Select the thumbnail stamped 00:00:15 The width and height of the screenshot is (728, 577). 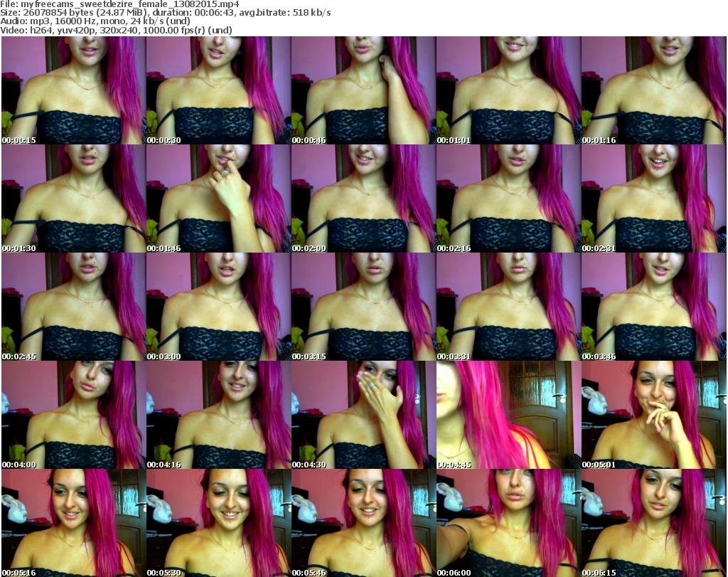pyautogui.click(x=73, y=90)
